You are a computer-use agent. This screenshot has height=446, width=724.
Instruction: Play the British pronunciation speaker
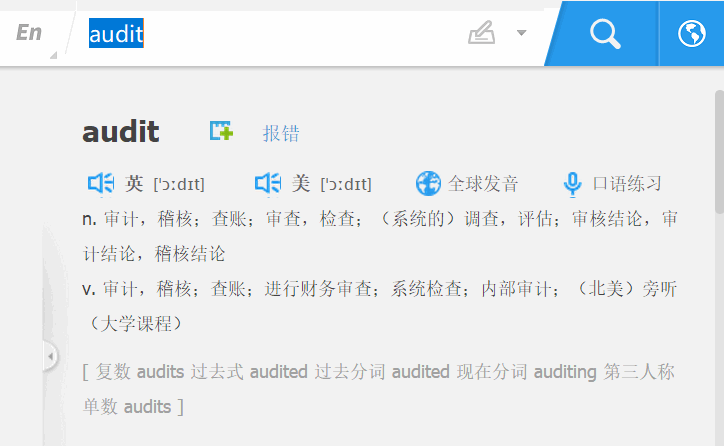pos(101,184)
